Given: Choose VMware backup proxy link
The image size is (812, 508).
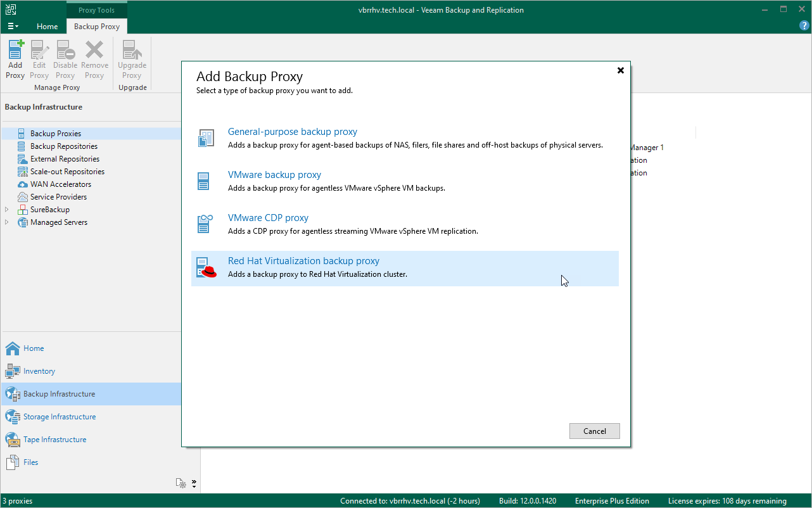Looking at the screenshot, I should click(274, 175).
